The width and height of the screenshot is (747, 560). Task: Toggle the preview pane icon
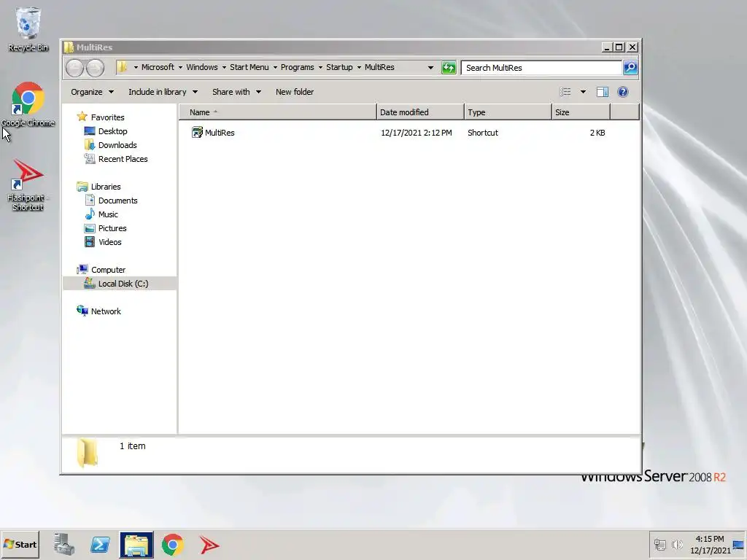[x=602, y=92]
